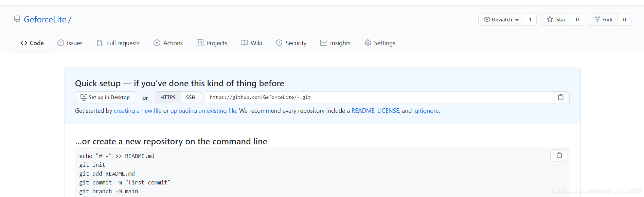Click the 'git commit -m "first commit"' line
The width and height of the screenshot is (644, 197).
click(x=125, y=182)
